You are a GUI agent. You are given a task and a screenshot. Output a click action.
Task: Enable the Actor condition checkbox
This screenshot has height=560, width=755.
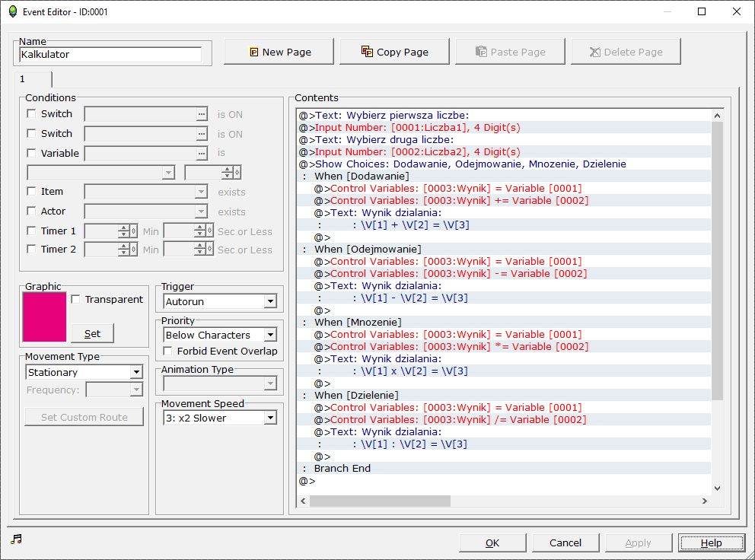point(32,211)
